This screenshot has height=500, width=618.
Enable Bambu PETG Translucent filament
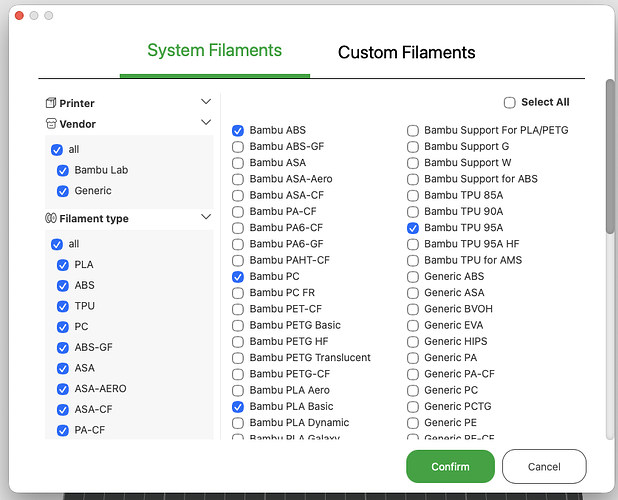pos(238,358)
